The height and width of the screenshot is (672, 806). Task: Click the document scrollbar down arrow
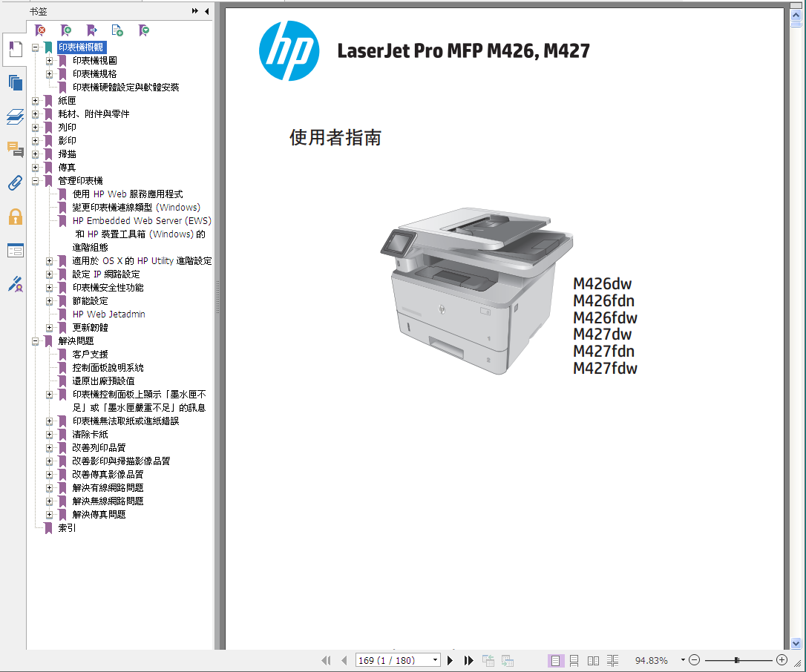pos(796,643)
